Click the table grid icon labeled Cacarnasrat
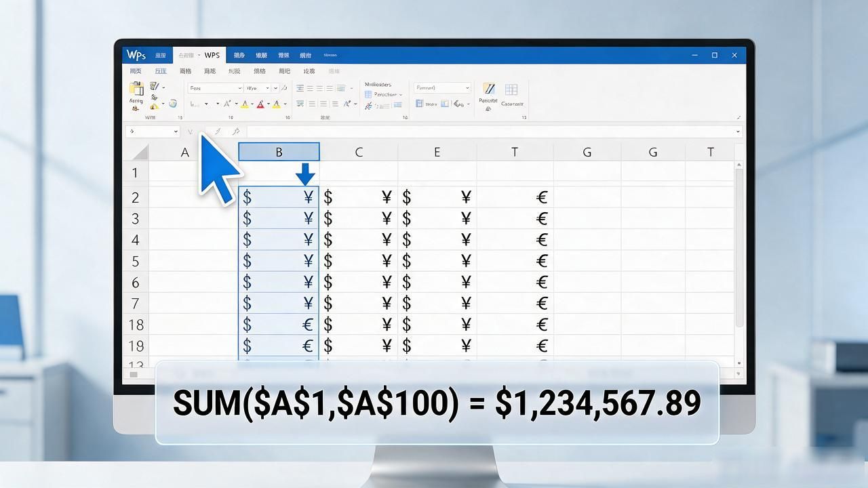868x488 pixels. click(511, 89)
